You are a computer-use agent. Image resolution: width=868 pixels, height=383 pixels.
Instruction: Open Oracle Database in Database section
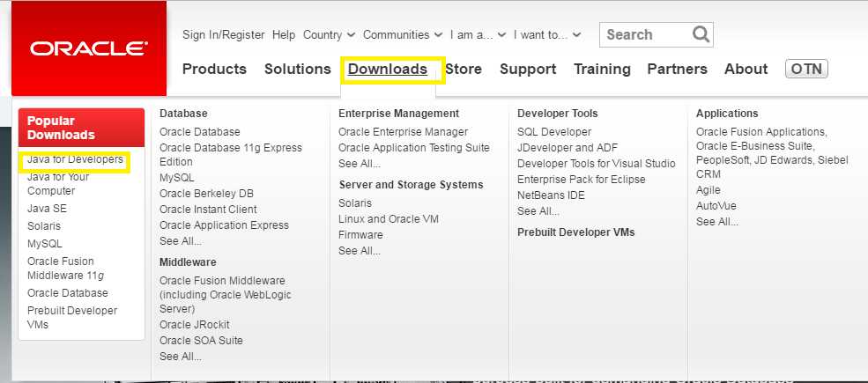coord(200,132)
